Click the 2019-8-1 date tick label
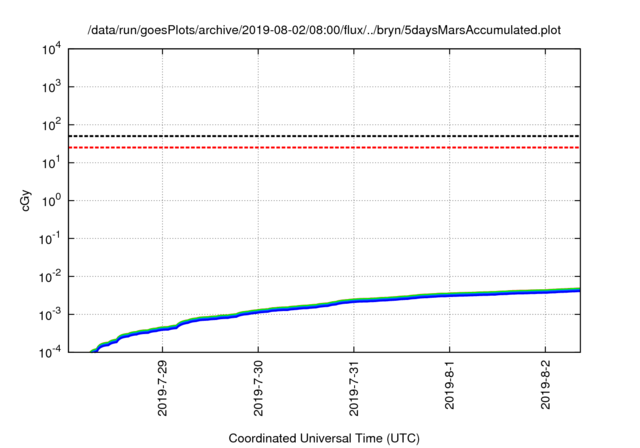Screen dimensions: 640x448 click(x=449, y=385)
